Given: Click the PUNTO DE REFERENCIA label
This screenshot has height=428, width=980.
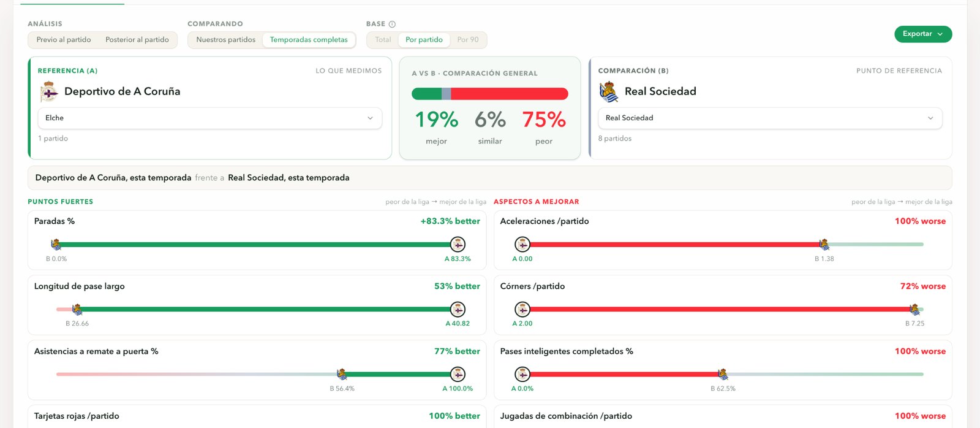Looking at the screenshot, I should [899, 71].
